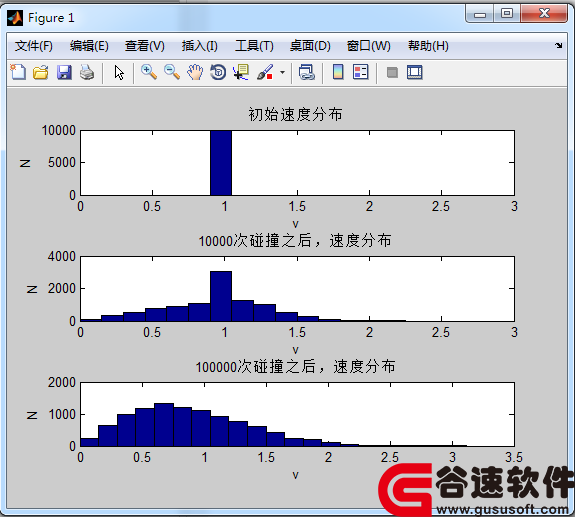Click the tallest bar in bottom histogram
The image size is (575, 517).
[164, 425]
